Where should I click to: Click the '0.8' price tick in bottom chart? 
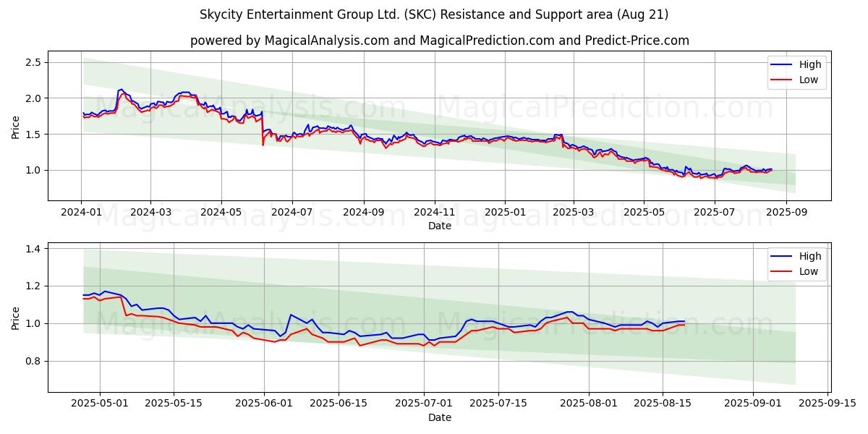[x=34, y=362]
